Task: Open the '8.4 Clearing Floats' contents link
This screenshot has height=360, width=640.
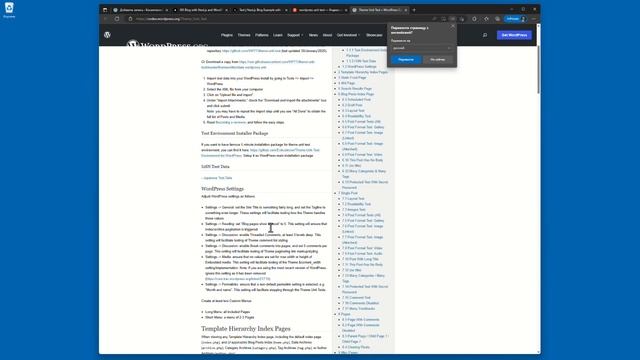Action: 356,347
